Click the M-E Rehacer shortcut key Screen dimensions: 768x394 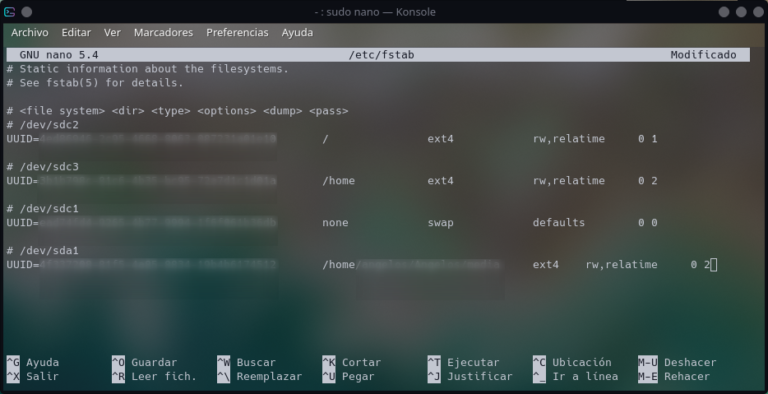(x=648, y=377)
